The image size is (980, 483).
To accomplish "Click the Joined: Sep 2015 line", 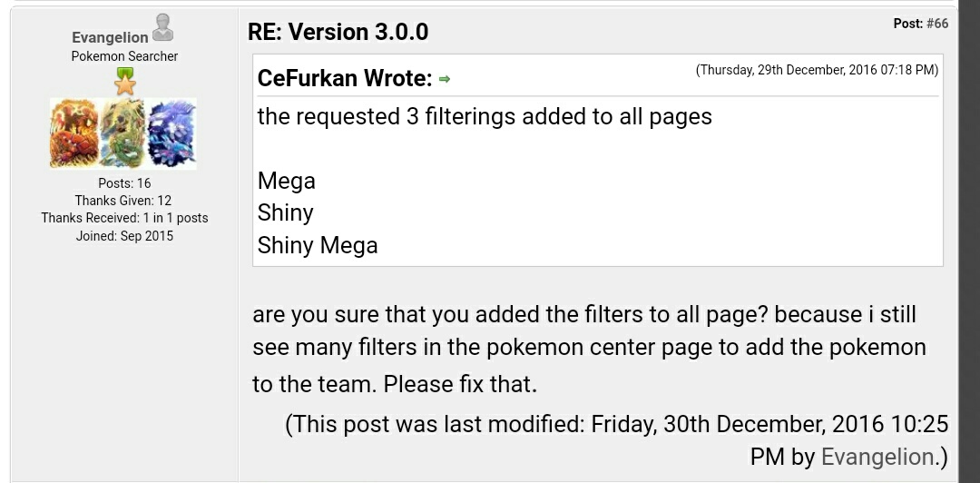I will click(124, 236).
